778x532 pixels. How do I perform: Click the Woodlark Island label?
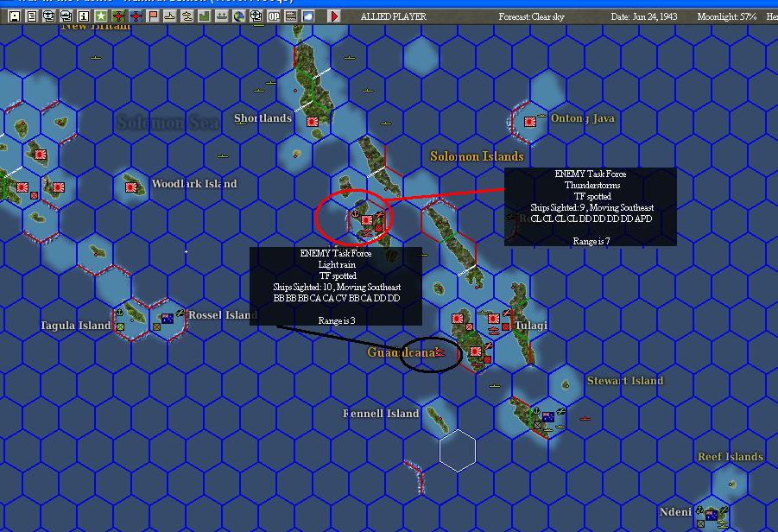pos(194,184)
